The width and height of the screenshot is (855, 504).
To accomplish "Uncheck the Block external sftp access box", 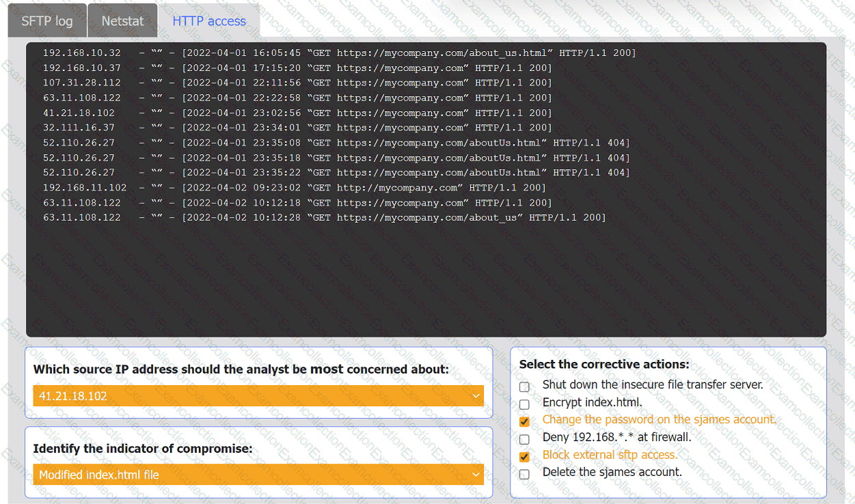I will point(524,457).
